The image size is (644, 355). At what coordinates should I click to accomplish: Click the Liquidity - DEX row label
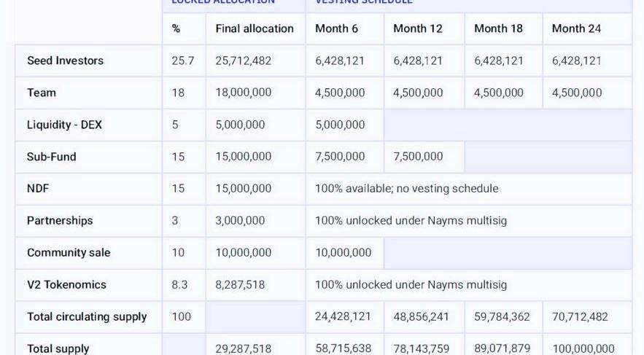coord(64,125)
